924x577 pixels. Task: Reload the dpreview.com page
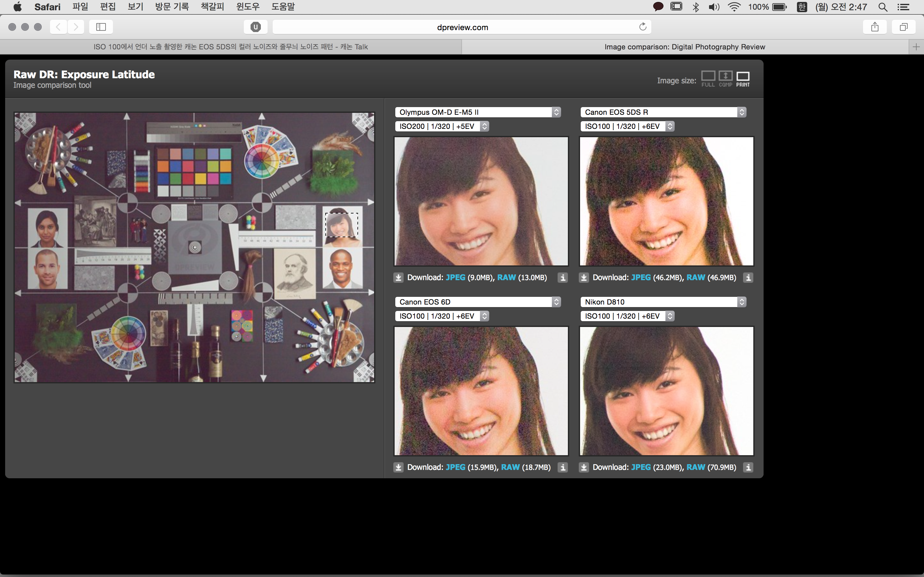643,27
